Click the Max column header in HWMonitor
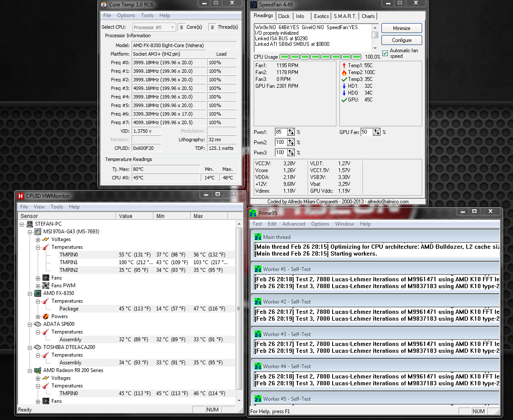This screenshot has height=420, width=513. (209, 216)
